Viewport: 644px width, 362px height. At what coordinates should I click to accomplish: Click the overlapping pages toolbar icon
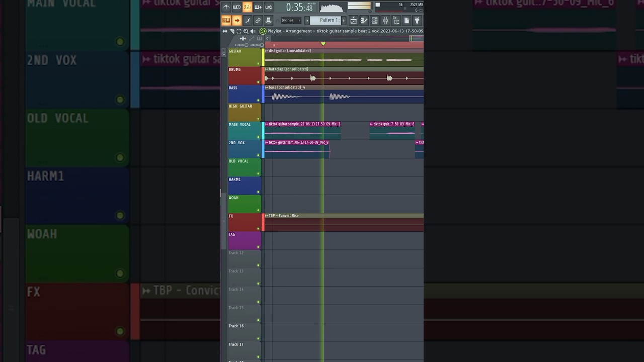(x=407, y=20)
